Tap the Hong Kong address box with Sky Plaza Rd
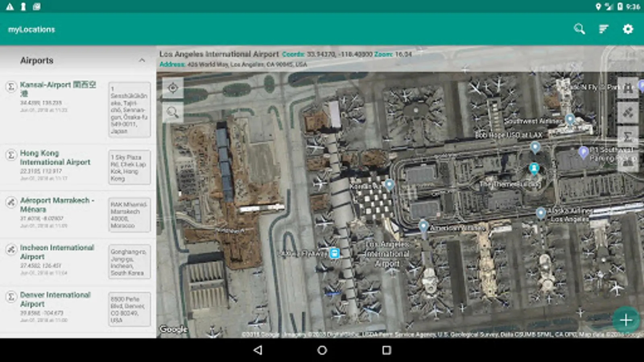This screenshot has width=644, height=362. [x=129, y=167]
